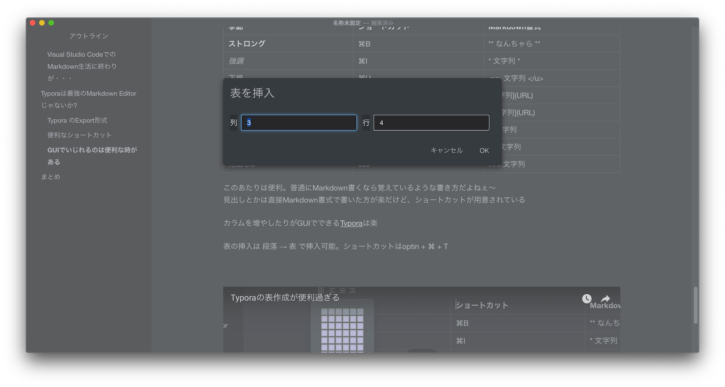Select outline item 便利なショートカット
725x387 pixels.
(79, 135)
